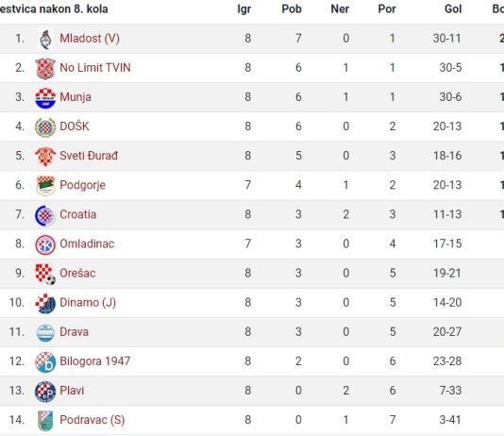Click the Sveti Đurađ club crest
The image size is (504, 436).
(x=45, y=157)
